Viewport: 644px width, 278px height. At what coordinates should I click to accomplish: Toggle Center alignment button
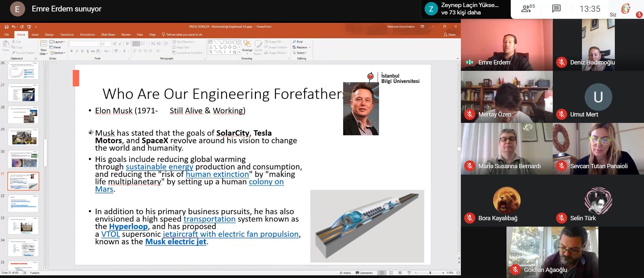coord(140,51)
